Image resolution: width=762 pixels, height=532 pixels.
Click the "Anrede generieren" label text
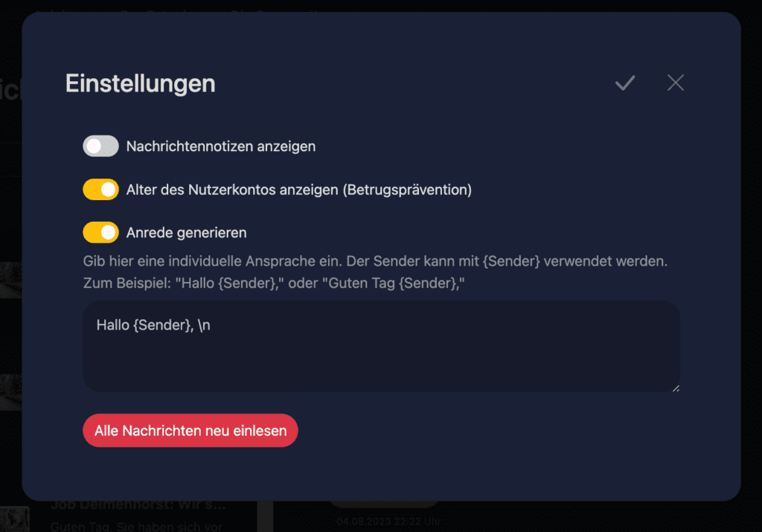tap(186, 233)
